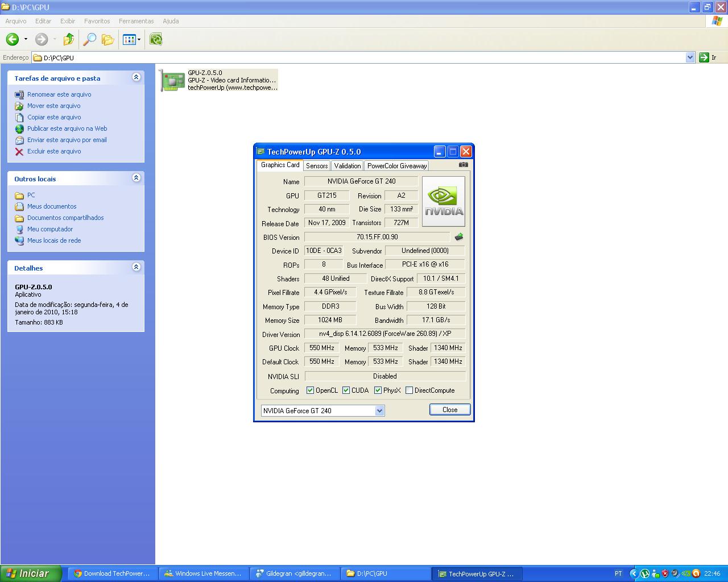This screenshot has width=728, height=582.
Task: Click the Iniciar start button
Action: tap(31, 573)
